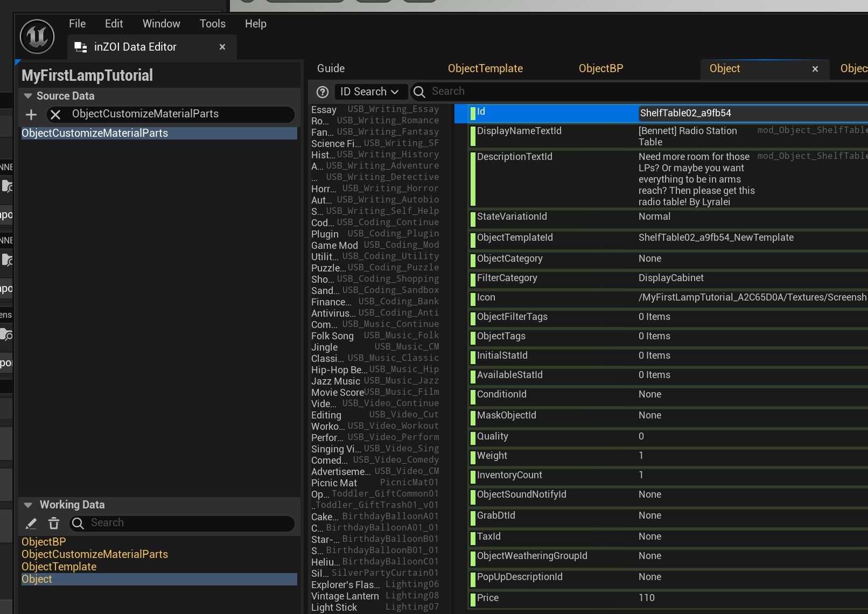
Task: Click the DescriptionTextId property
Action: pyautogui.click(x=514, y=157)
